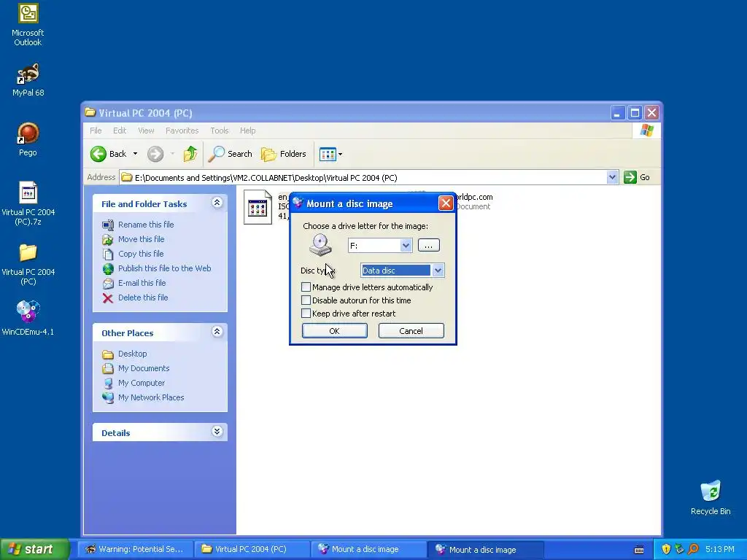
Task: Open the Edit menu
Action: click(x=120, y=131)
